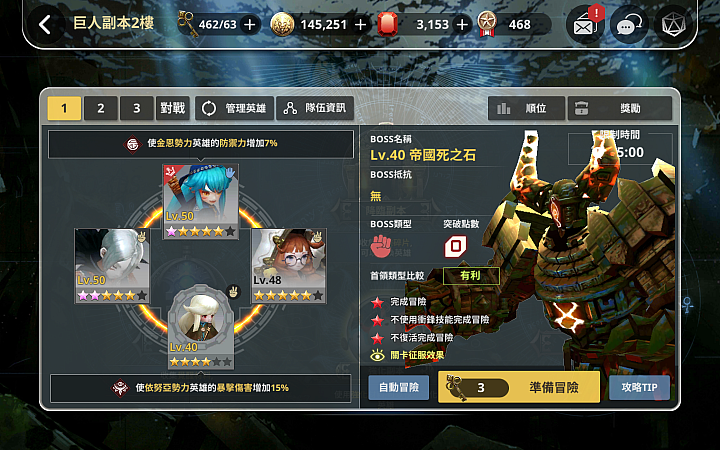The width and height of the screenshot is (720, 450).
Task: Add red rubies with plus button
Action: 462,24
